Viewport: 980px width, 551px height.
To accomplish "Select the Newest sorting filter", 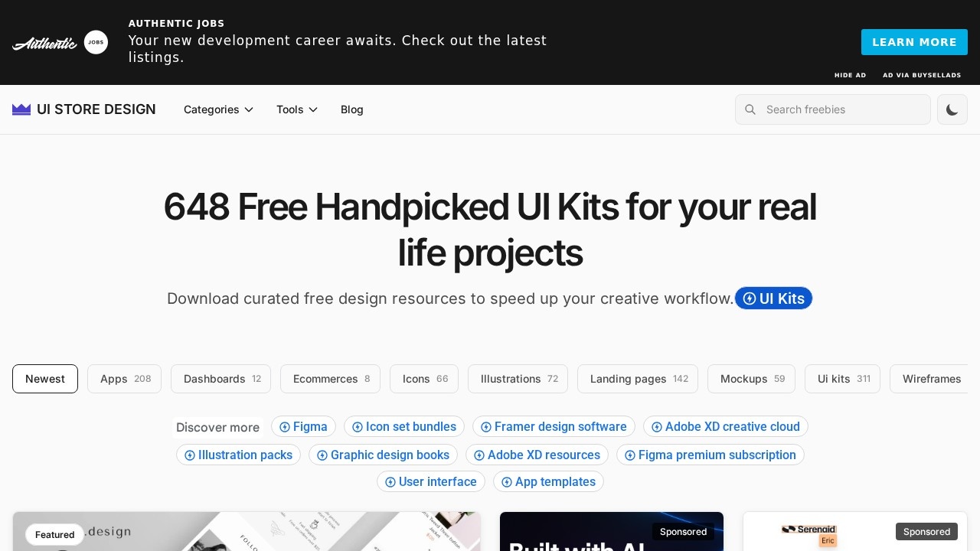I will 44,379.
